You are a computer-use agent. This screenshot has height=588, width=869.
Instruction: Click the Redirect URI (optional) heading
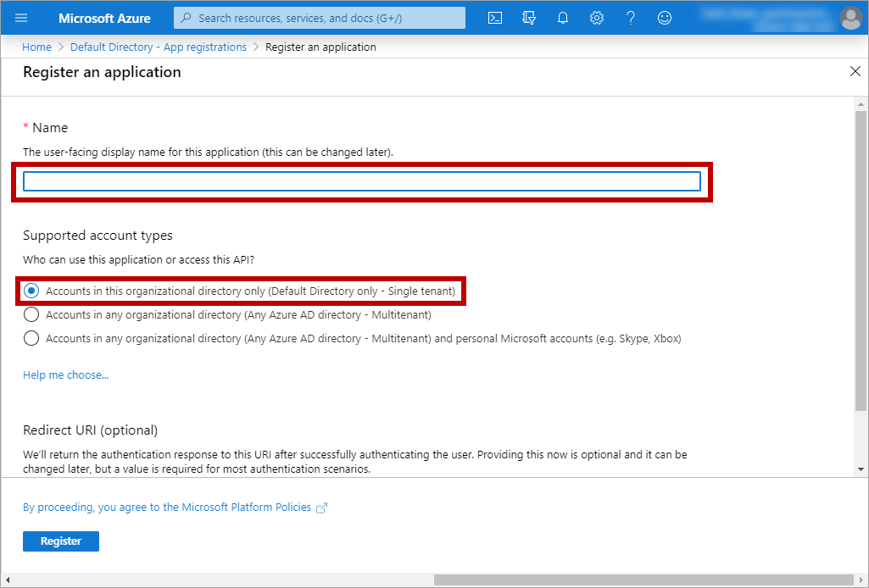tap(91, 430)
